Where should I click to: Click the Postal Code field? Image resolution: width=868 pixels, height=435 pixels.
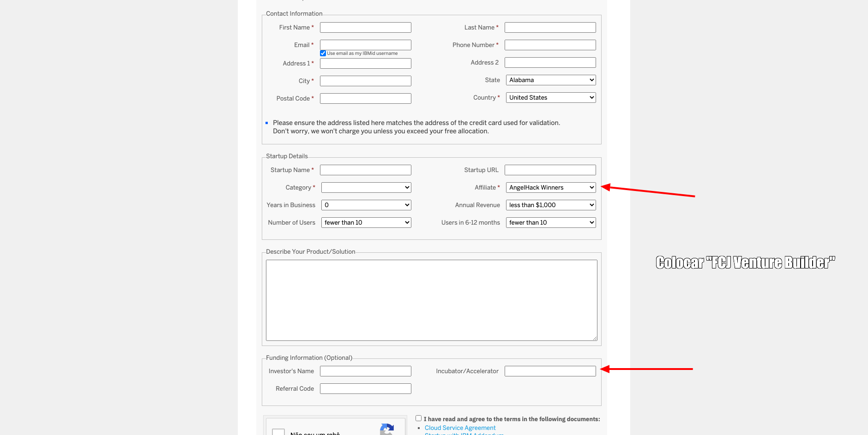click(365, 98)
